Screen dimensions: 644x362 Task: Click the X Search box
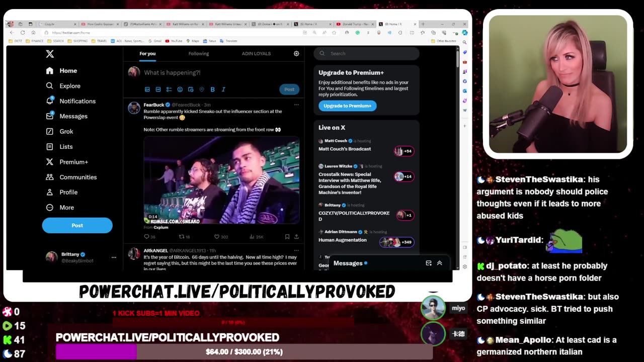366,53
